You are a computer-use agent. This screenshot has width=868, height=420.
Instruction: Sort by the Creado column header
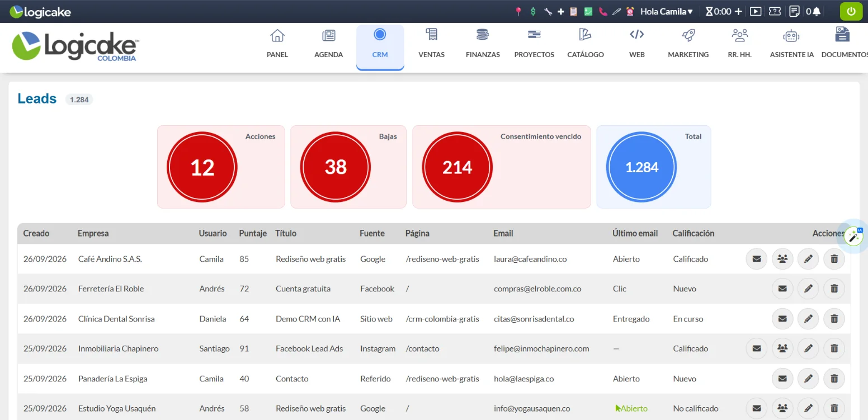tap(36, 233)
